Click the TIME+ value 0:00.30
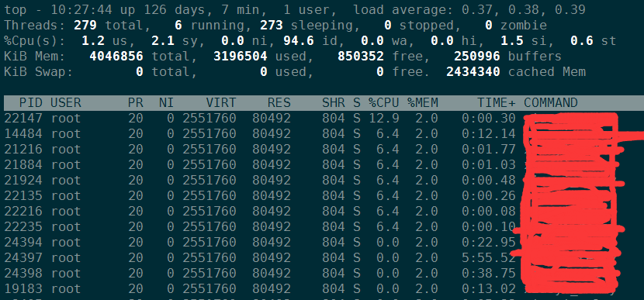This screenshot has height=300, width=644. (x=488, y=118)
